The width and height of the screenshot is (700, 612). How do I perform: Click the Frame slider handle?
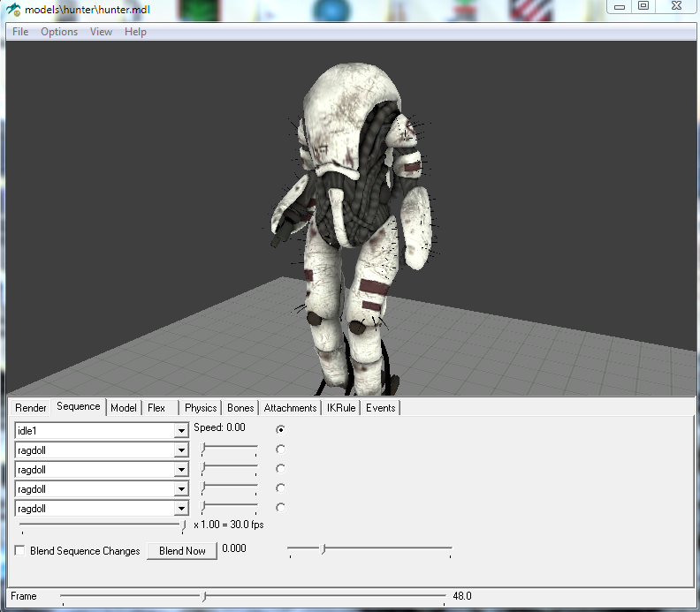click(x=203, y=596)
